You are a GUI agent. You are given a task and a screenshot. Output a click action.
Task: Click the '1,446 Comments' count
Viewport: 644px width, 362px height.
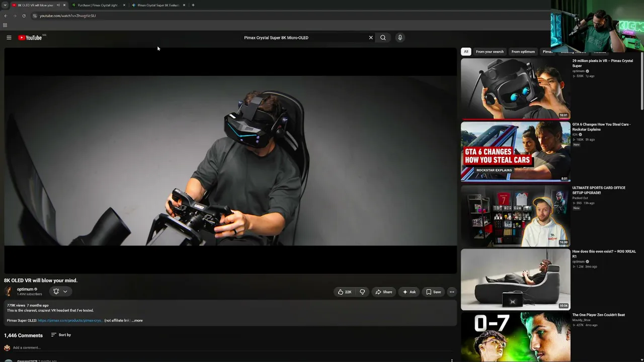(23, 335)
